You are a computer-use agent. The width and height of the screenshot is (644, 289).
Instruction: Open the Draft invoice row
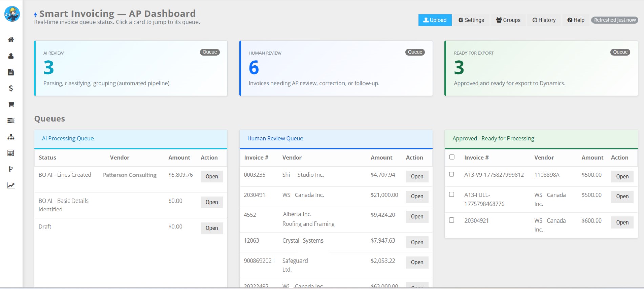coord(212,228)
